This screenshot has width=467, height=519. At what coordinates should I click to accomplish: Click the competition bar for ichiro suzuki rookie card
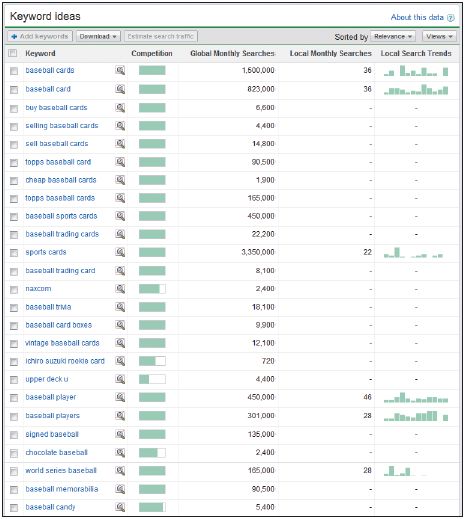152,361
